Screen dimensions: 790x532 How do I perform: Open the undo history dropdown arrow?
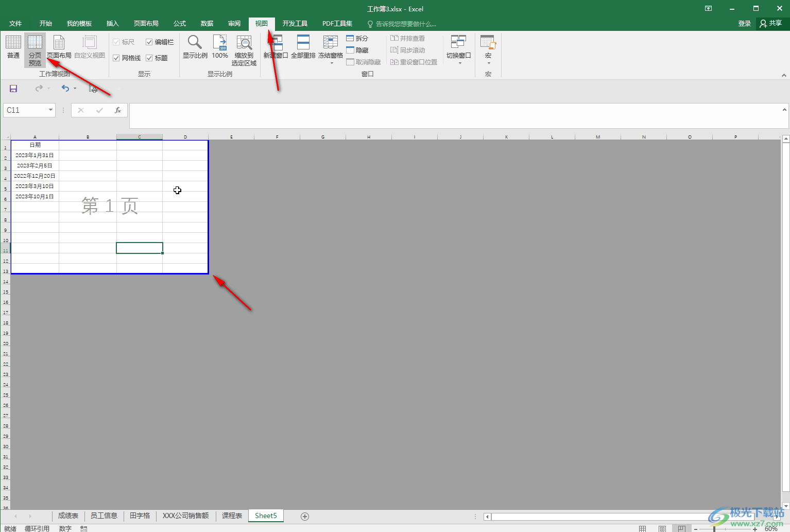tap(75, 89)
